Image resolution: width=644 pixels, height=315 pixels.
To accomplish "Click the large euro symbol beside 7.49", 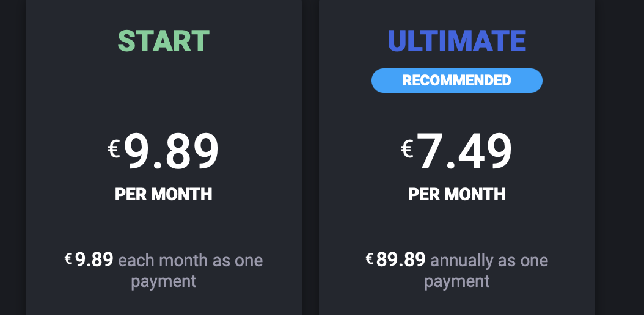I will (x=406, y=149).
